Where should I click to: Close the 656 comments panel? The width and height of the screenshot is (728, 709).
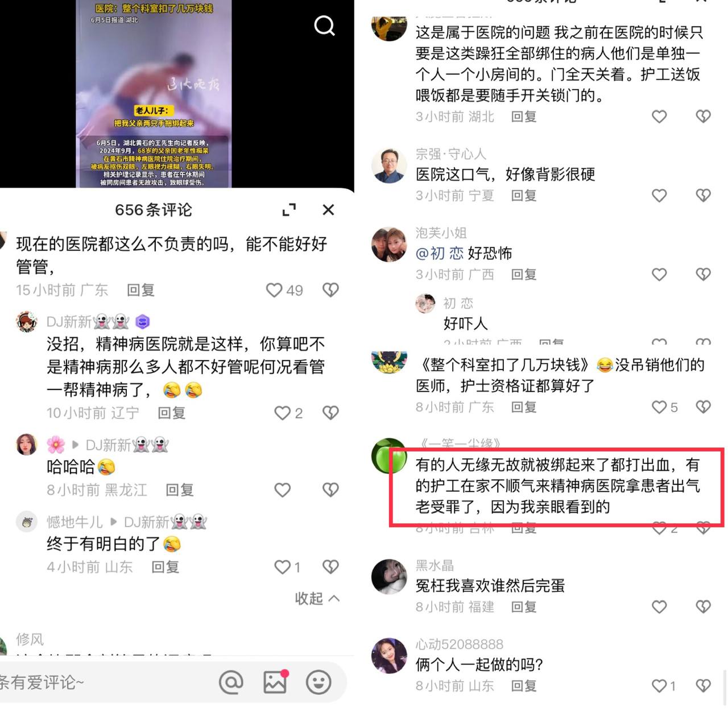click(x=328, y=210)
